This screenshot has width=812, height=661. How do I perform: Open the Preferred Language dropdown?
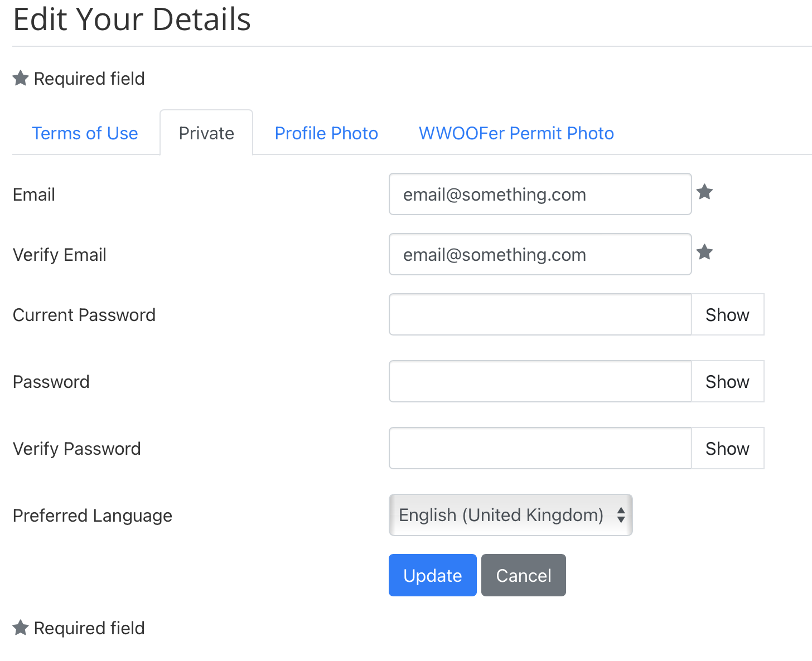coord(510,515)
